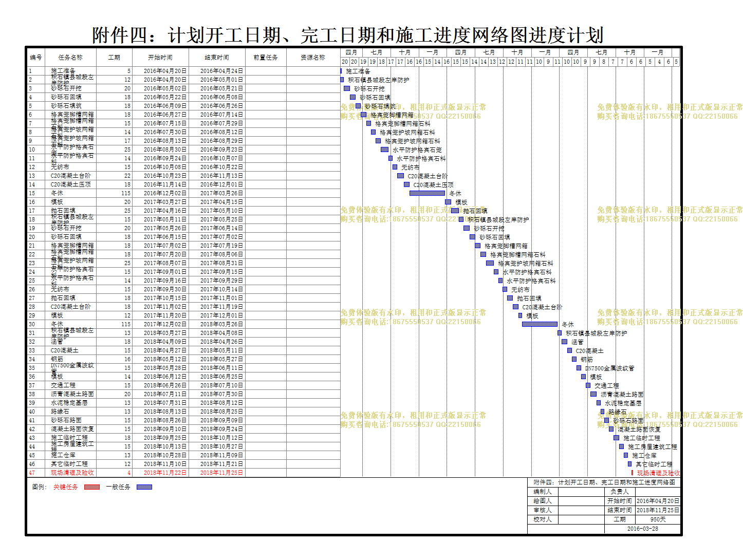Viewport: 743px width, 560px height.
Task: Click the title block caption starting 附件四
Action: click(604, 482)
